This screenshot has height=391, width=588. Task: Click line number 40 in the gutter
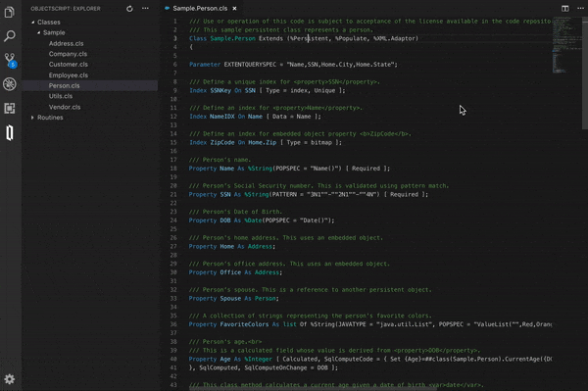click(x=173, y=359)
